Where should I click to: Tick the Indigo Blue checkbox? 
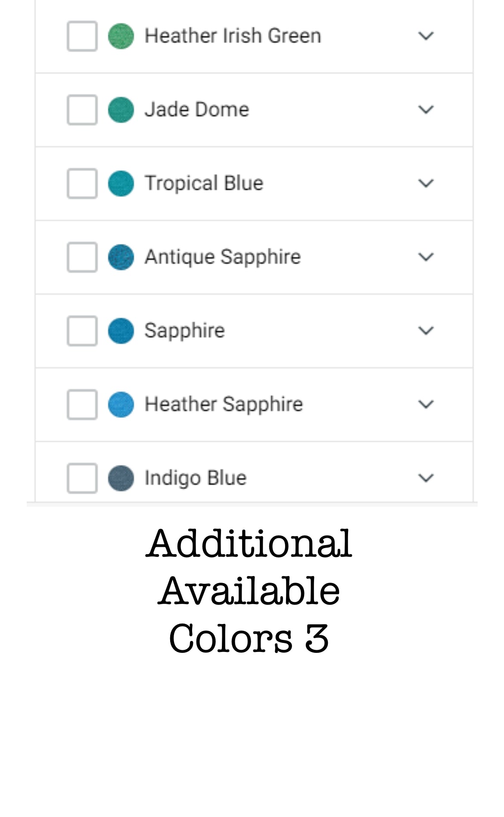click(82, 478)
